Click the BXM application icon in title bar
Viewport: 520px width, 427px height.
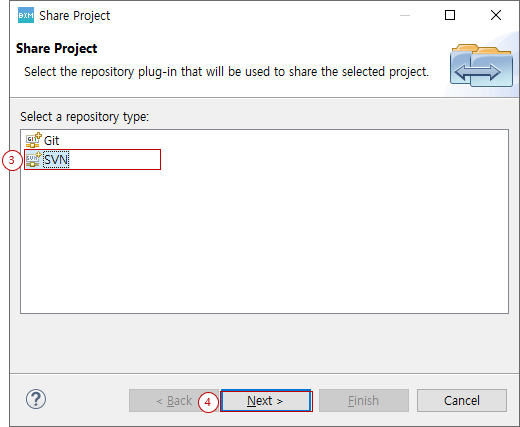click(26, 15)
